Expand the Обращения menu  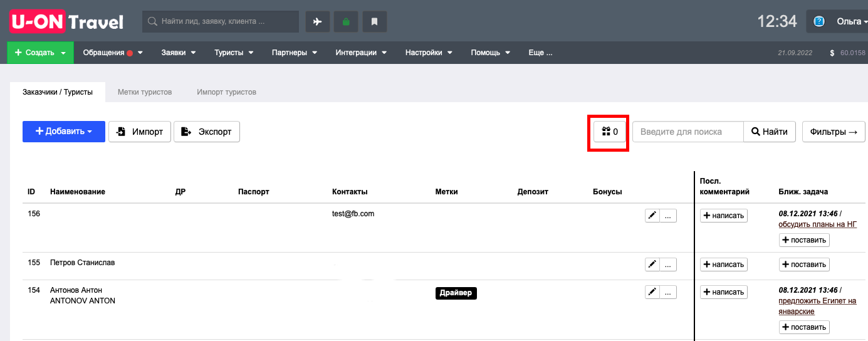coord(113,53)
